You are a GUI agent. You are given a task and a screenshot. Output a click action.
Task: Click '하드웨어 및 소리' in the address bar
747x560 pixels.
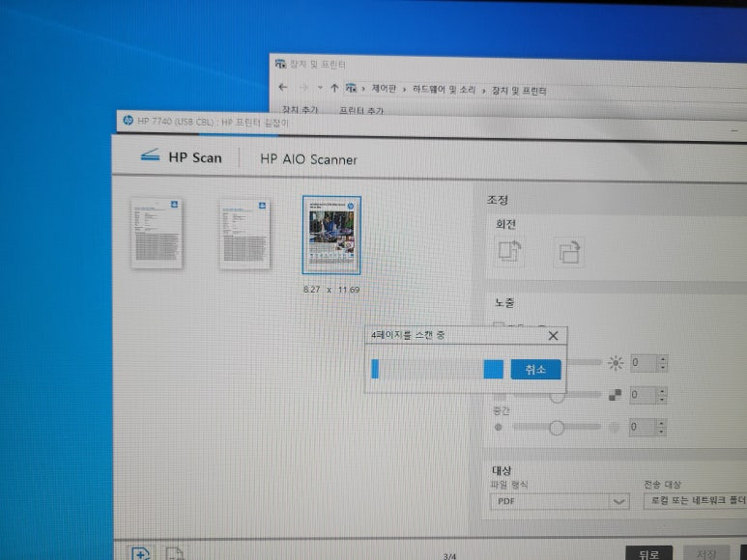[x=444, y=90]
